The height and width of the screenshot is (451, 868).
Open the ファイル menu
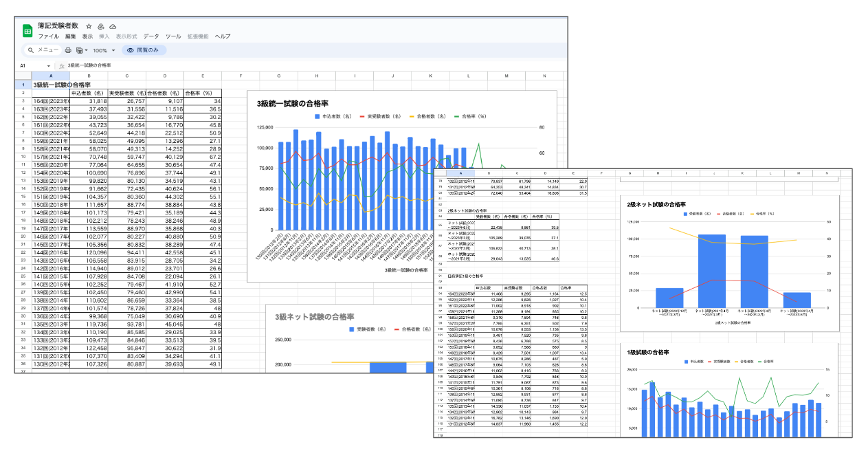tap(48, 36)
